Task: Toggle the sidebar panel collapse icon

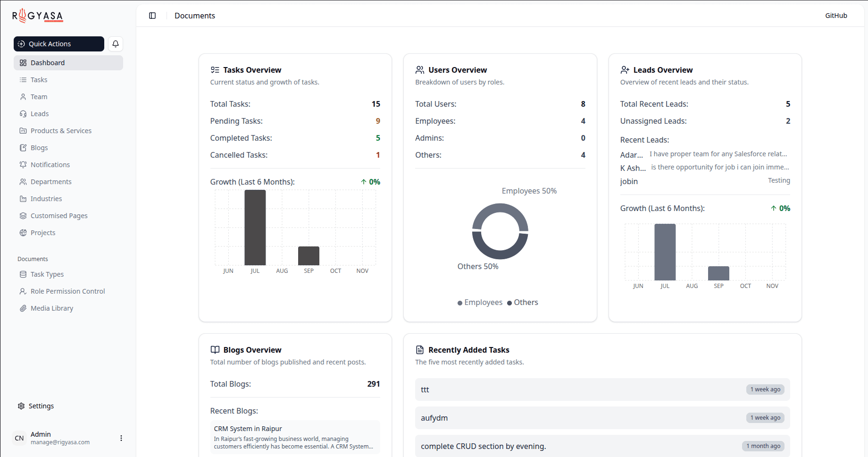Action: (152, 16)
